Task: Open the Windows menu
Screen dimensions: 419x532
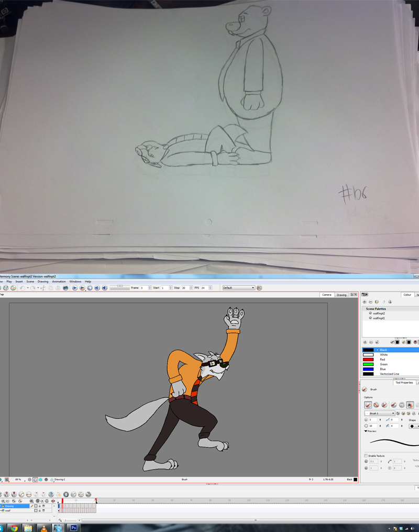Action: (75, 282)
